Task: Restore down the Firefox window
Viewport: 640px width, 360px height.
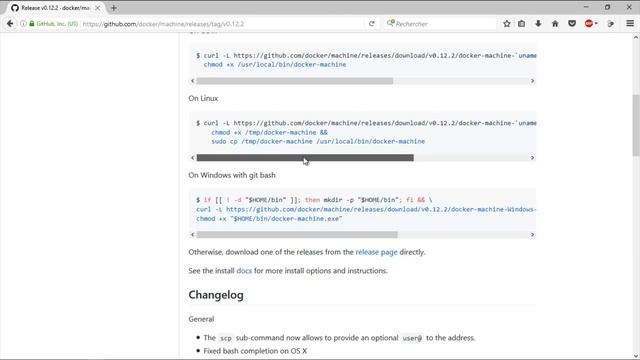Action: click(607, 7)
